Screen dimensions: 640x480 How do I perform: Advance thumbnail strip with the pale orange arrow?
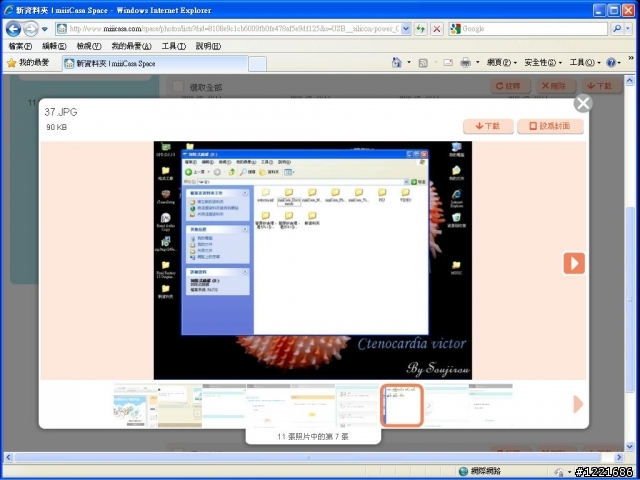point(578,404)
